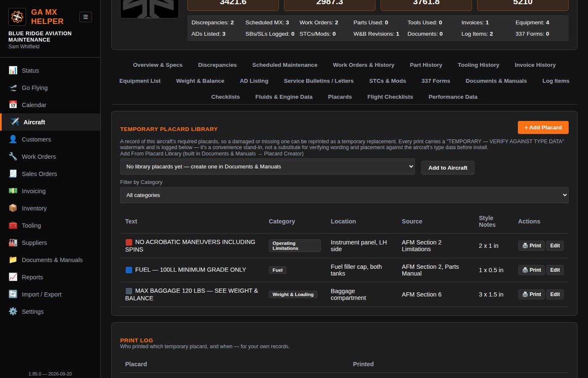Expand the All categories filter dropdown
Viewport: 588px width, 378px height.
click(x=344, y=195)
